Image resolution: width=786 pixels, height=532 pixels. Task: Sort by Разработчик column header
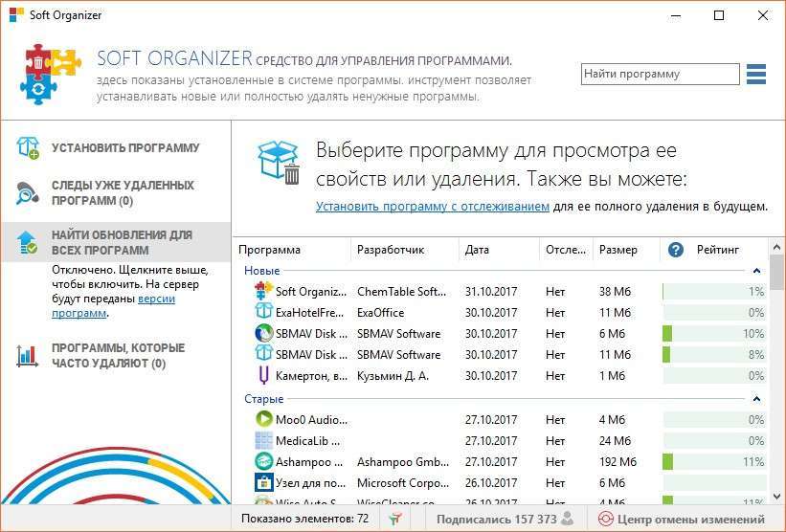(391, 250)
